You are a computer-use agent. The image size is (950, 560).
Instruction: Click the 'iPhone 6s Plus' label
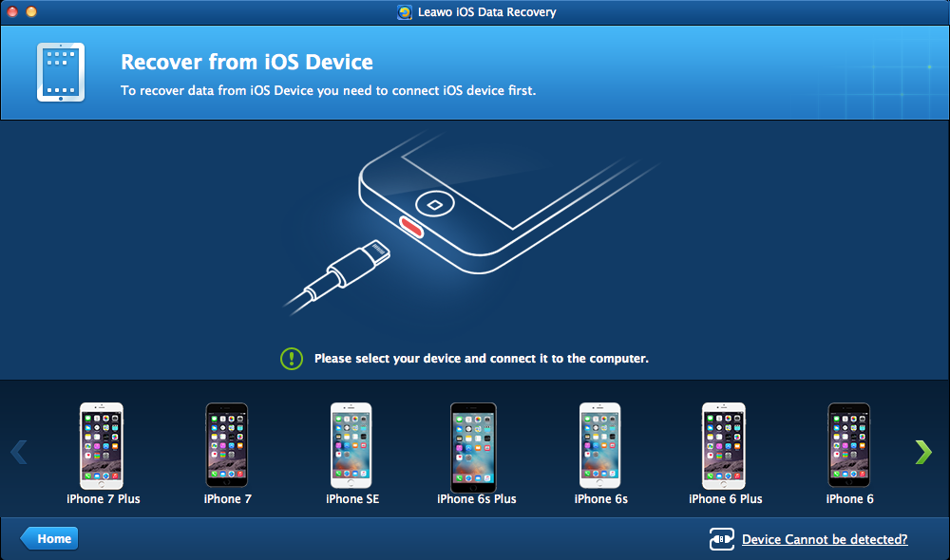coord(477,499)
